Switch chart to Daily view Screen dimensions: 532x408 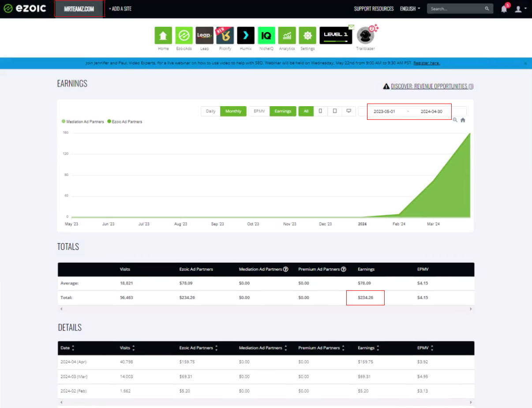tap(211, 111)
